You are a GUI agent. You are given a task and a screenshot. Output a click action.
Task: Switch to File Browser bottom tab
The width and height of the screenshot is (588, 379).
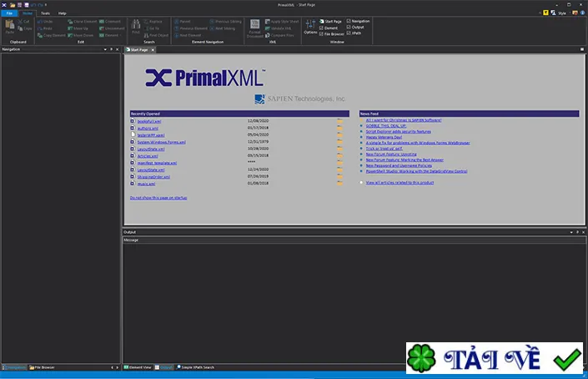click(42, 367)
